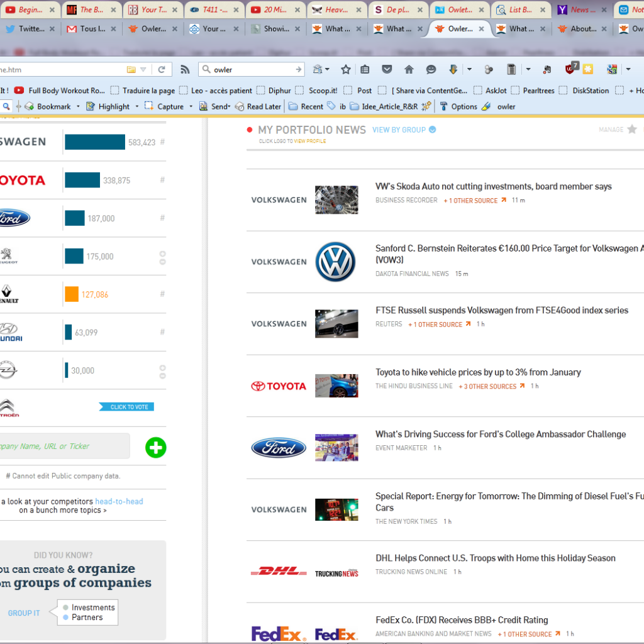Open 'Full Body Workout Ro...' bookmark
The width and height of the screenshot is (644, 644).
point(60,91)
